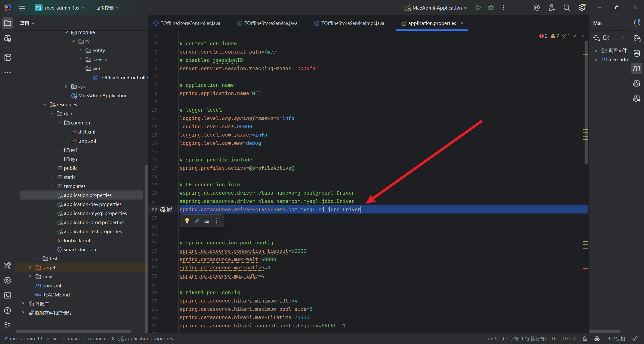Run MeeAdminApplication with the green play icon

(478, 8)
